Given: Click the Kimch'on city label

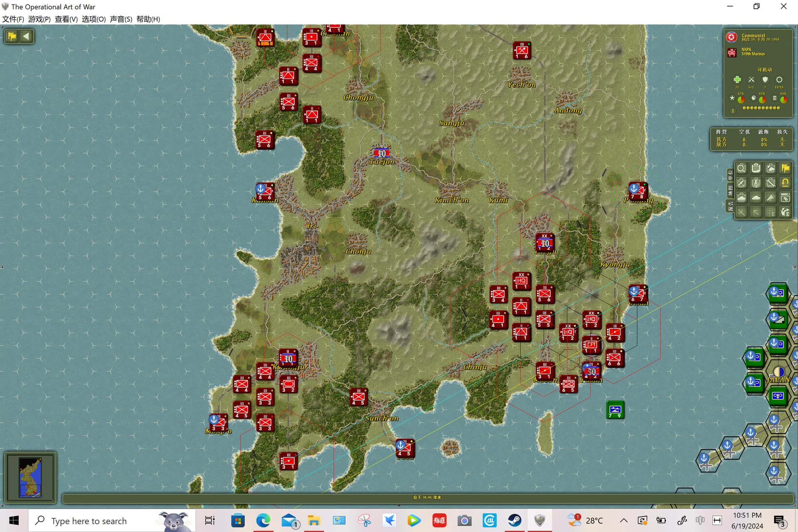Looking at the screenshot, I should [451, 200].
